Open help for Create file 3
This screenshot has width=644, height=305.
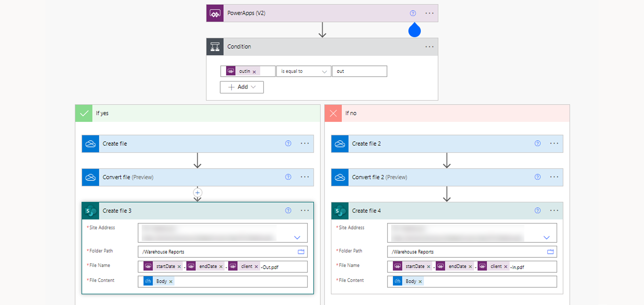(288, 210)
